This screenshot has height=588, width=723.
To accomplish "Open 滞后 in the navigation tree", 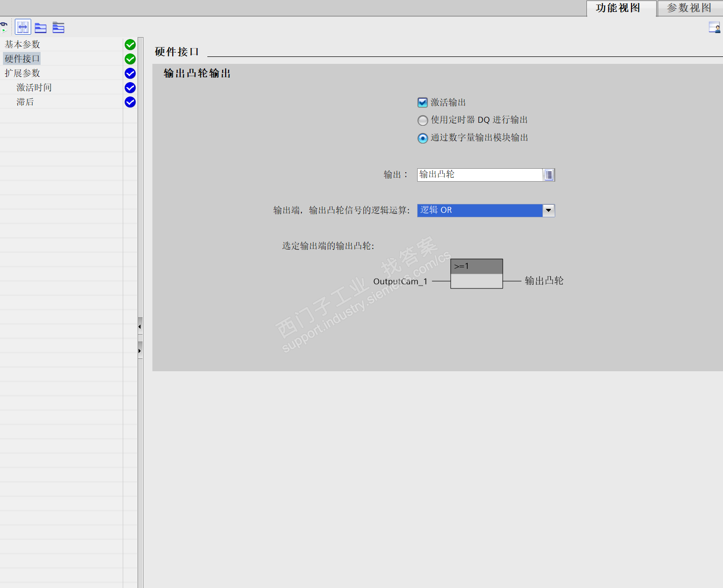I will pyautogui.click(x=25, y=102).
